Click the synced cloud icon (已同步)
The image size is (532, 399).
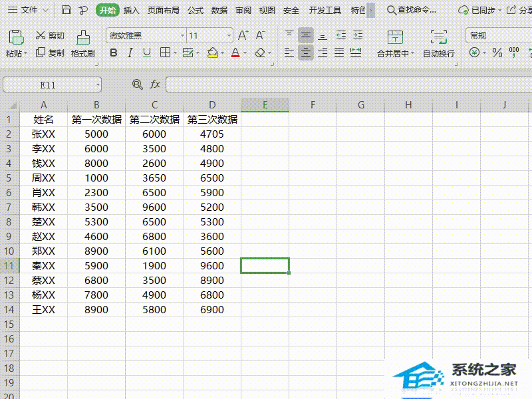463,10
